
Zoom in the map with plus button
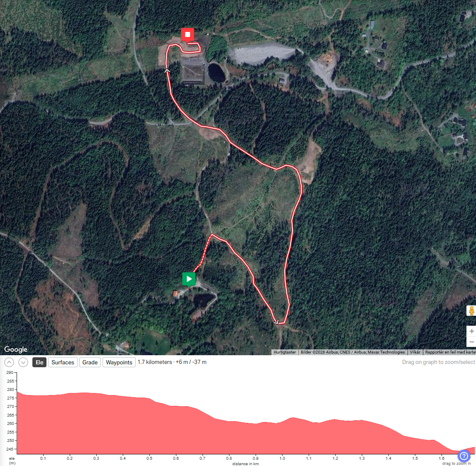click(471, 331)
